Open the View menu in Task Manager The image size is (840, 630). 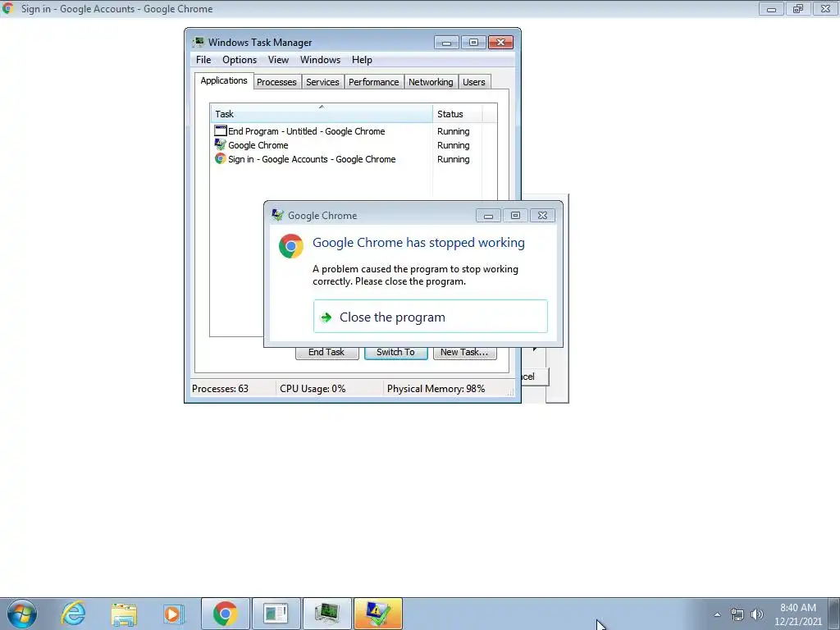click(278, 59)
